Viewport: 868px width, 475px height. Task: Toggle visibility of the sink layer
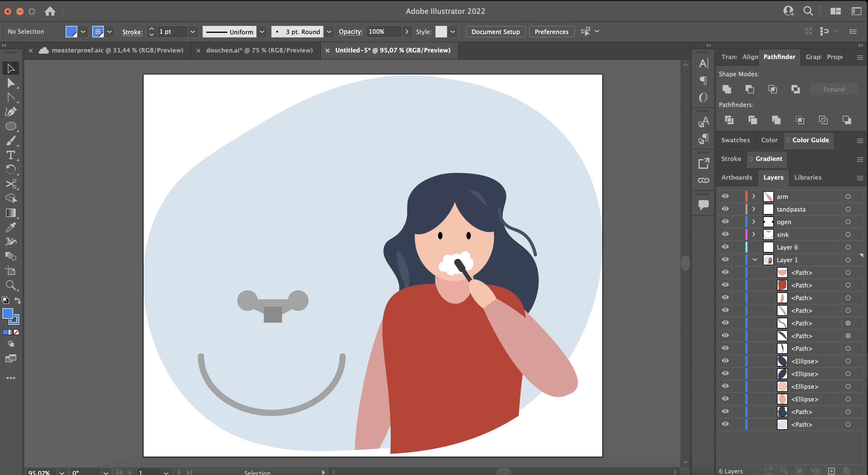[725, 234]
